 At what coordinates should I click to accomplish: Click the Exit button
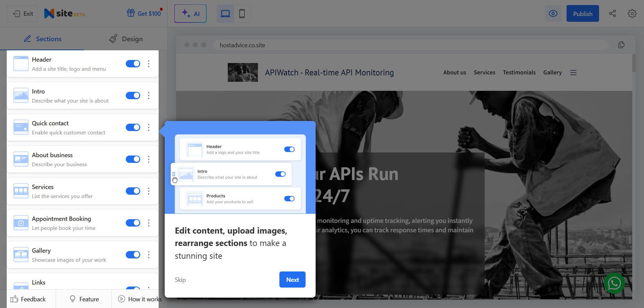(22, 14)
